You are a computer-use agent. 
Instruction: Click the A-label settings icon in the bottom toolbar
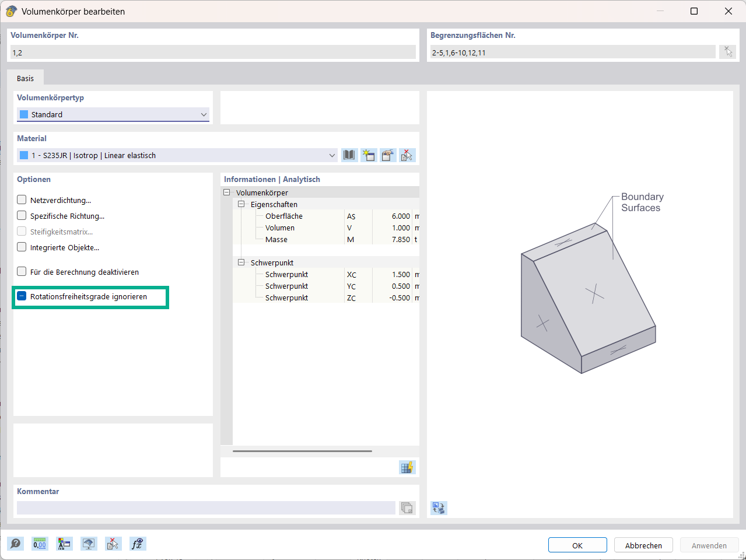pyautogui.click(x=64, y=544)
